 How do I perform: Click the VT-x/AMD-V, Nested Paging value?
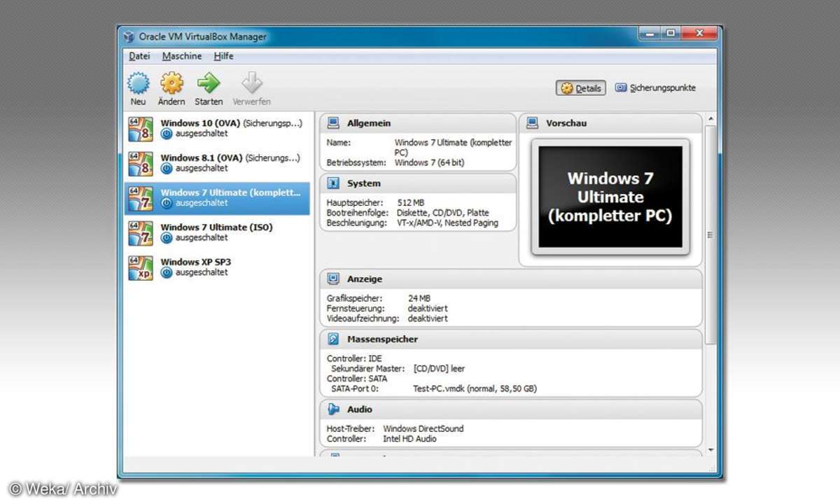pos(448,223)
